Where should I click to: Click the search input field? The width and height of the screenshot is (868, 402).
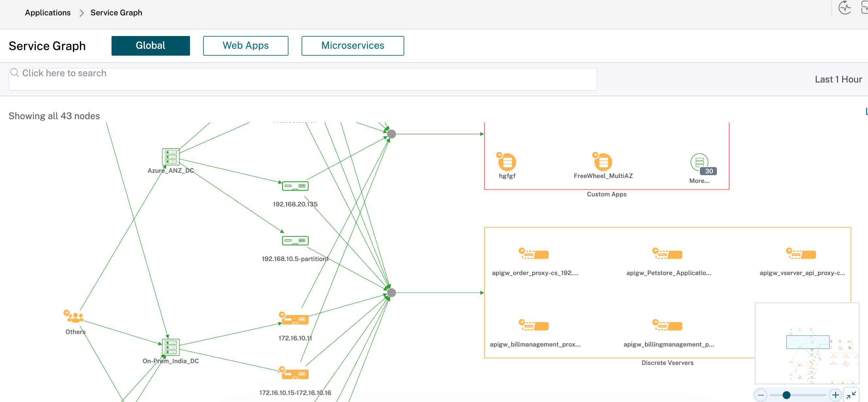click(x=303, y=79)
